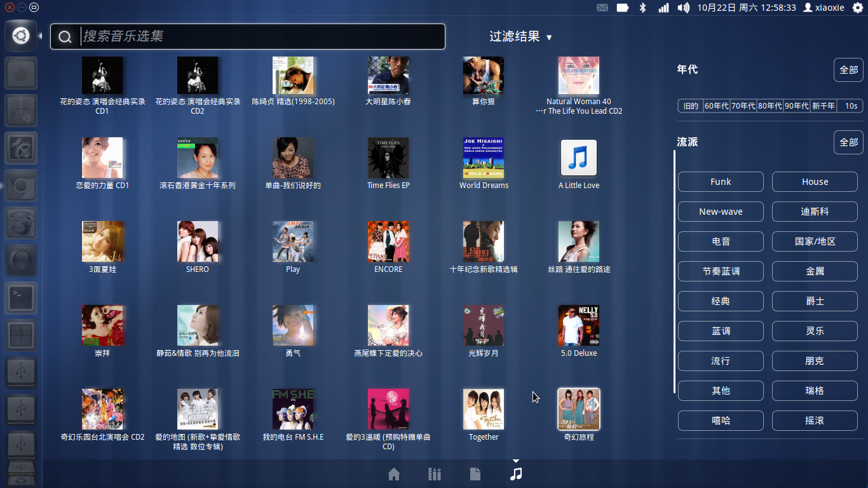Toggle the 节奏蓝调 genre button
Screen dimensions: 868x488
coord(721,271)
